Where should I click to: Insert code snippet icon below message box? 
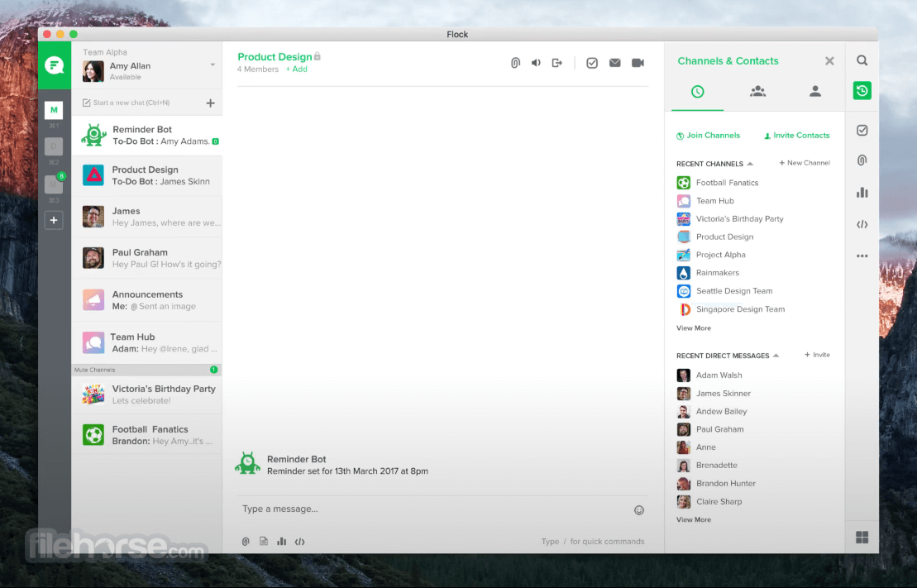tap(299, 542)
